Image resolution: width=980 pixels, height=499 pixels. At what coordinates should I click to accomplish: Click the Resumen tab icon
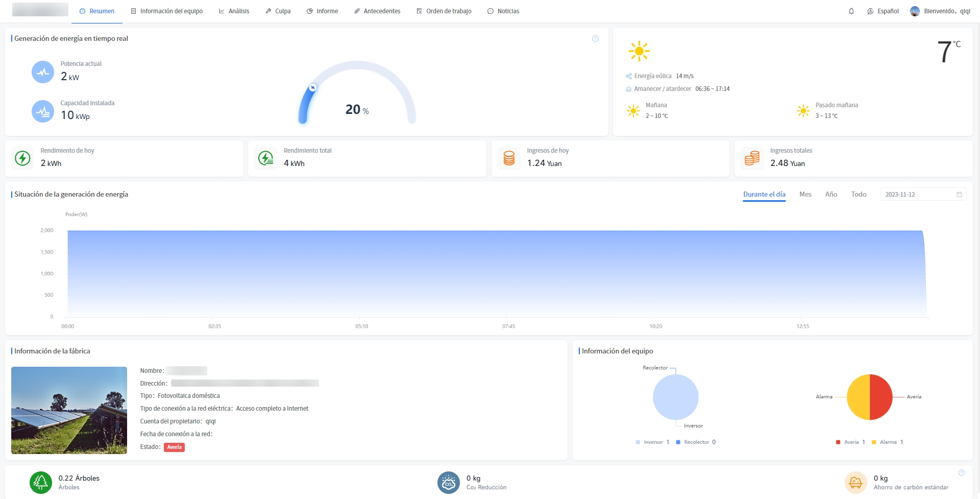pyautogui.click(x=83, y=11)
